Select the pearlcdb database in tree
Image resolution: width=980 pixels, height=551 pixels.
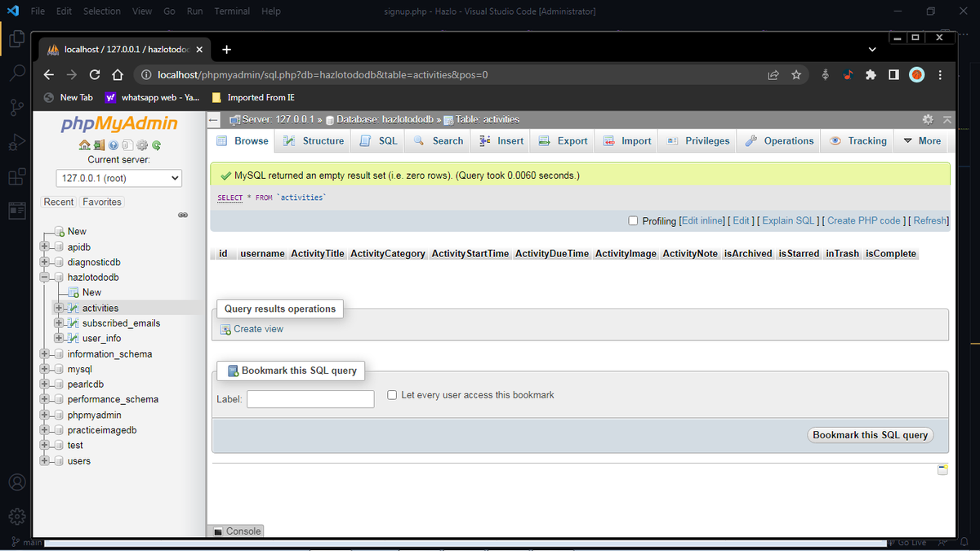[85, 384]
